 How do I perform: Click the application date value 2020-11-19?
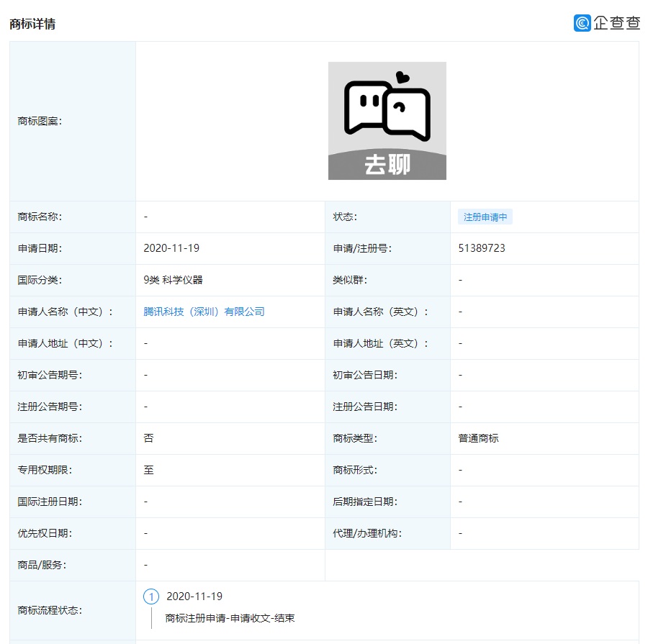point(171,248)
